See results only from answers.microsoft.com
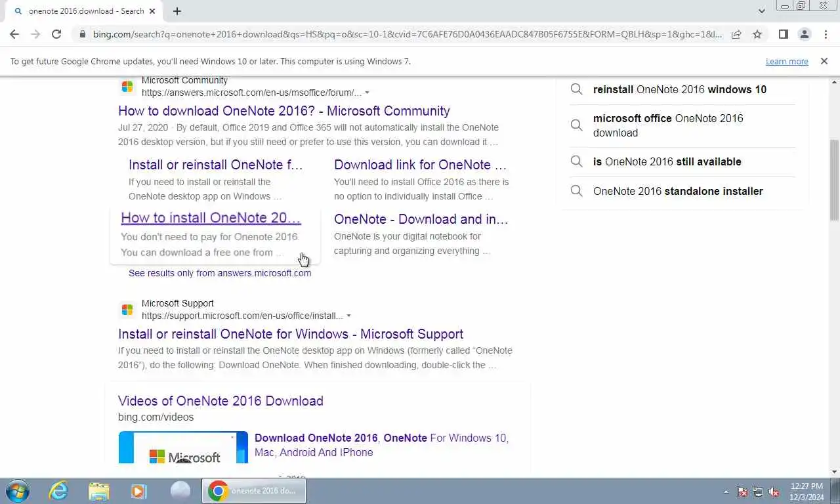840x504 pixels. pyautogui.click(x=220, y=273)
